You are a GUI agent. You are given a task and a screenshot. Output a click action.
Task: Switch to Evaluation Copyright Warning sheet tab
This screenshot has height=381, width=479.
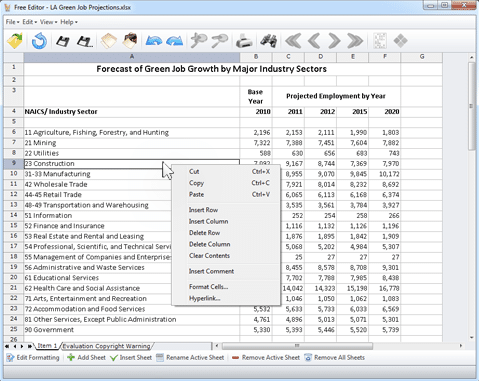point(106,346)
